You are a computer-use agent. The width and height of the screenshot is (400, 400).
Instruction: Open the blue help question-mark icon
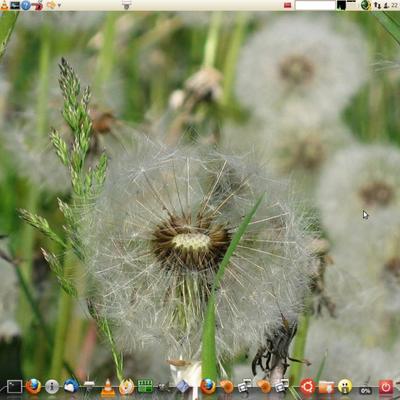click(26, 5)
